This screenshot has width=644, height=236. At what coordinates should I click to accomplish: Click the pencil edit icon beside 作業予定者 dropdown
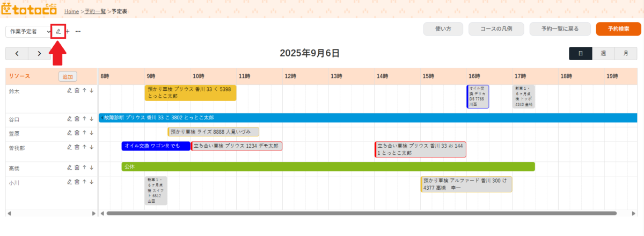tap(58, 32)
